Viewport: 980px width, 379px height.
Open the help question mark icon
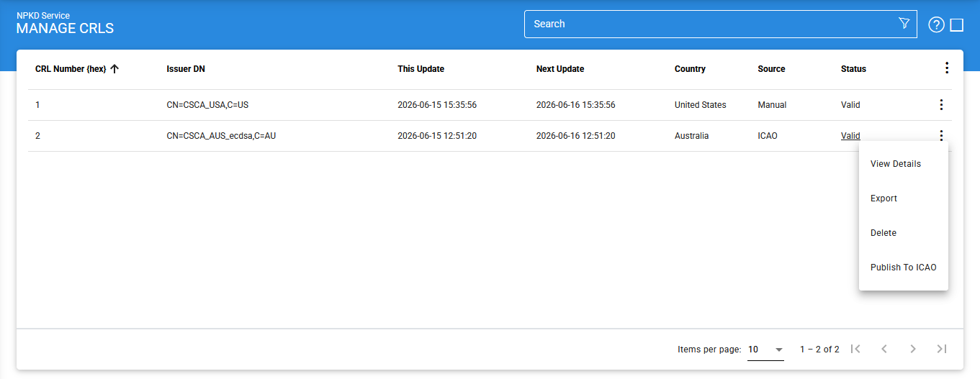[x=936, y=25]
